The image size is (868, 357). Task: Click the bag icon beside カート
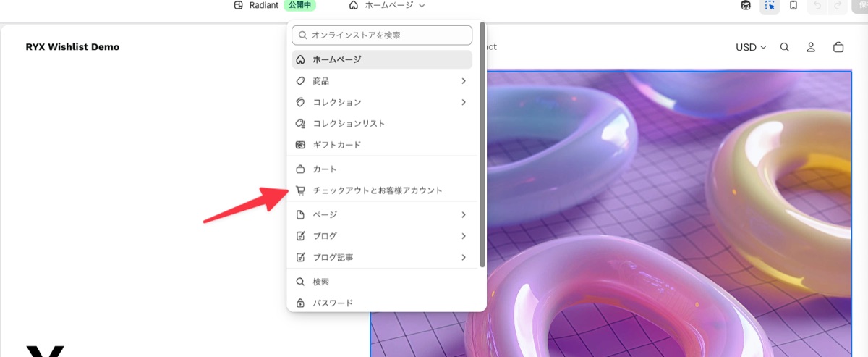[x=301, y=169]
